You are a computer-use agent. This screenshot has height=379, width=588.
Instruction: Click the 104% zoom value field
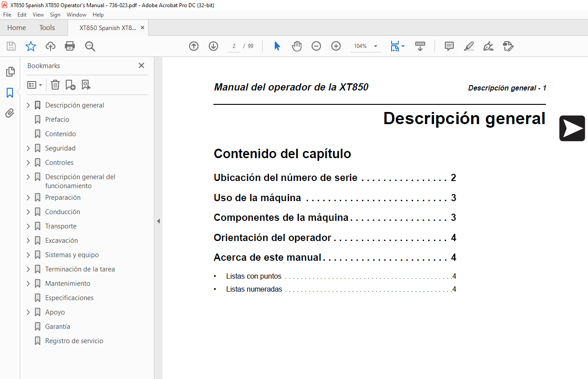360,46
